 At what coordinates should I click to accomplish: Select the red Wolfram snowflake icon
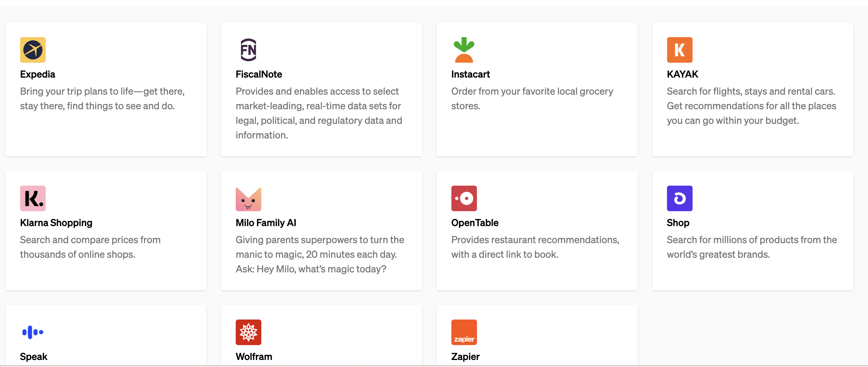pyautogui.click(x=248, y=332)
